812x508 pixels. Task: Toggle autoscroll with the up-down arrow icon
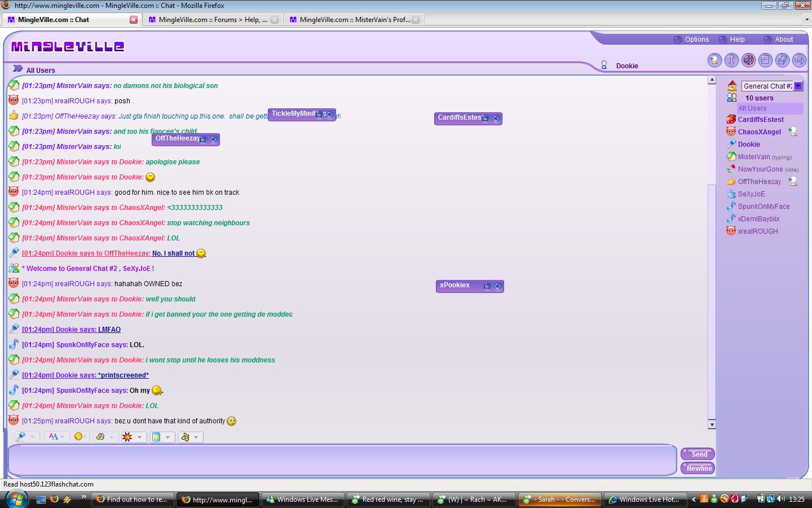click(x=731, y=60)
